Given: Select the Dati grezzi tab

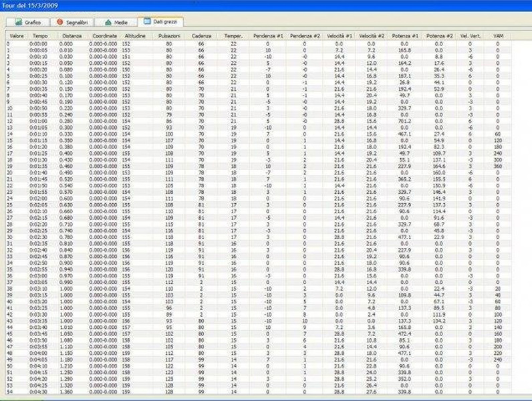Looking at the screenshot, I should (160, 21).
